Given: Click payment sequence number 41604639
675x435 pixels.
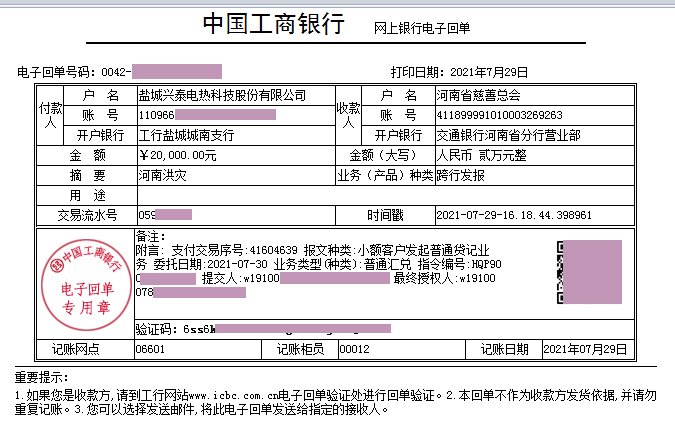Looking at the screenshot, I should [x=274, y=250].
